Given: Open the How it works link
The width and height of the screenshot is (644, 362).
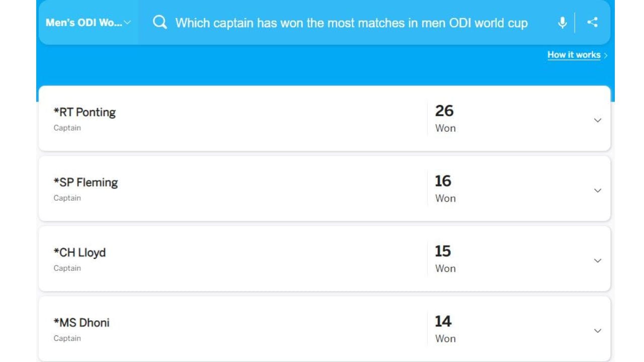Looking at the screenshot, I should pos(574,55).
